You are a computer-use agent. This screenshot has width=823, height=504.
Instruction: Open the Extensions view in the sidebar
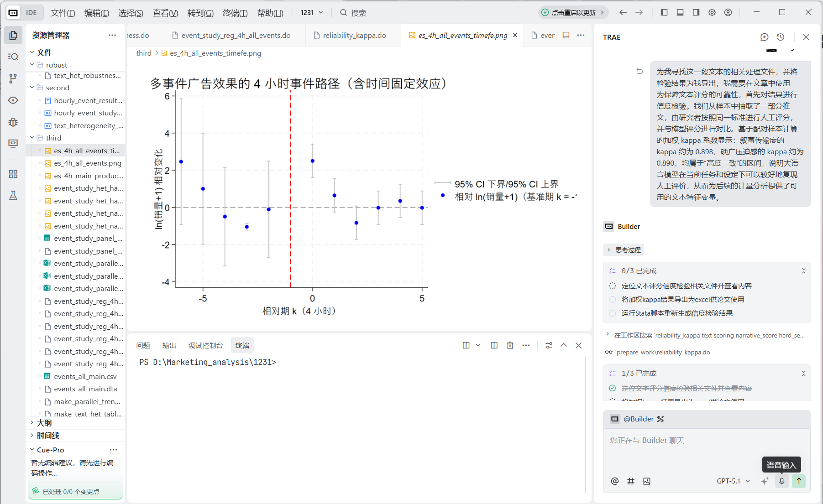[13, 174]
